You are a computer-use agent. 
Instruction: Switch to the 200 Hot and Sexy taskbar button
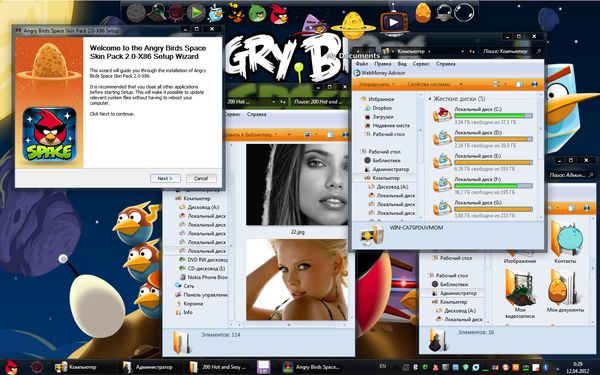click(218, 367)
